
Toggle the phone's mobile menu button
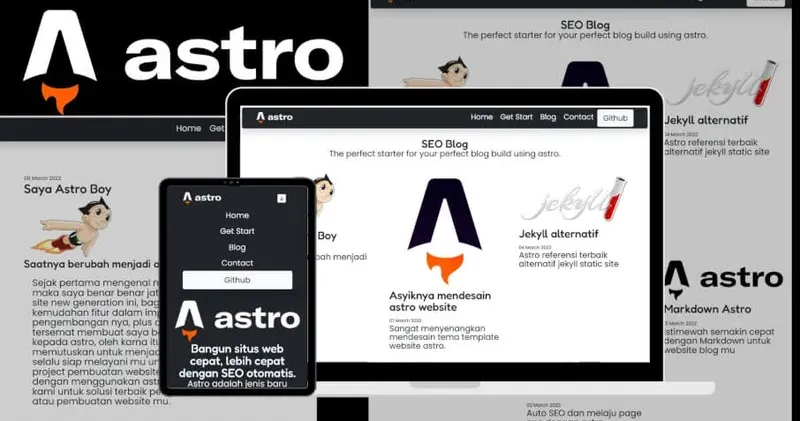[x=281, y=198]
